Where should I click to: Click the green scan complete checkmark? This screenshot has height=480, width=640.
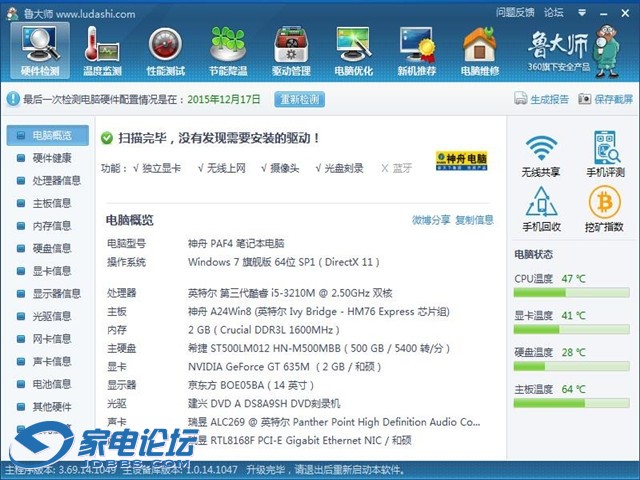pyautogui.click(x=107, y=138)
